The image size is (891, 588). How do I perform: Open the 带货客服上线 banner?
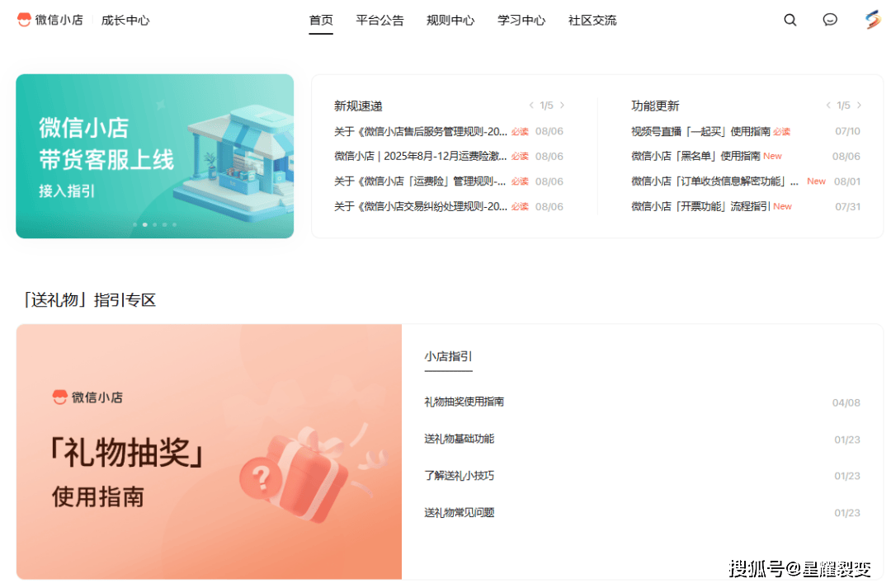[154, 156]
